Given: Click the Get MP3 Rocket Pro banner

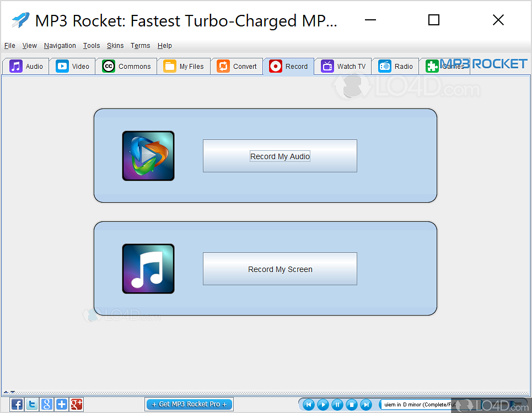Looking at the screenshot, I should click(x=189, y=404).
